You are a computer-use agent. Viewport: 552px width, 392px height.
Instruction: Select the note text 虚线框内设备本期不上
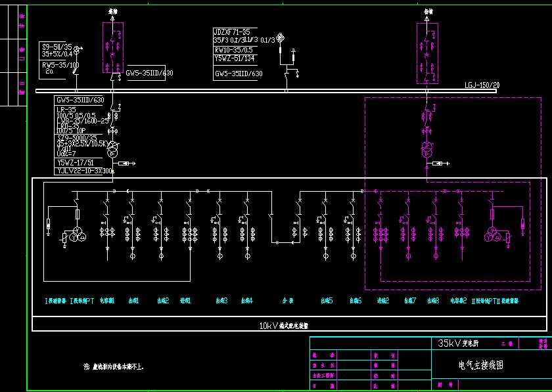(120, 364)
